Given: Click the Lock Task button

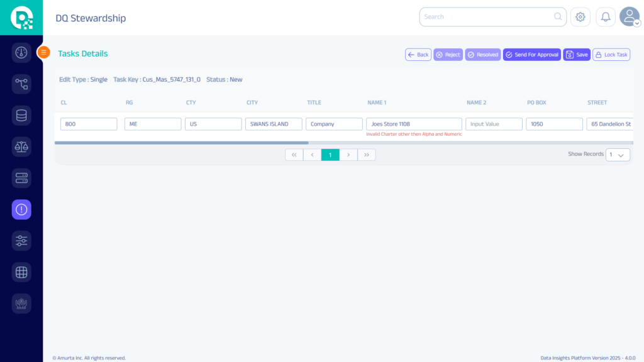Looking at the screenshot, I should [611, 55].
